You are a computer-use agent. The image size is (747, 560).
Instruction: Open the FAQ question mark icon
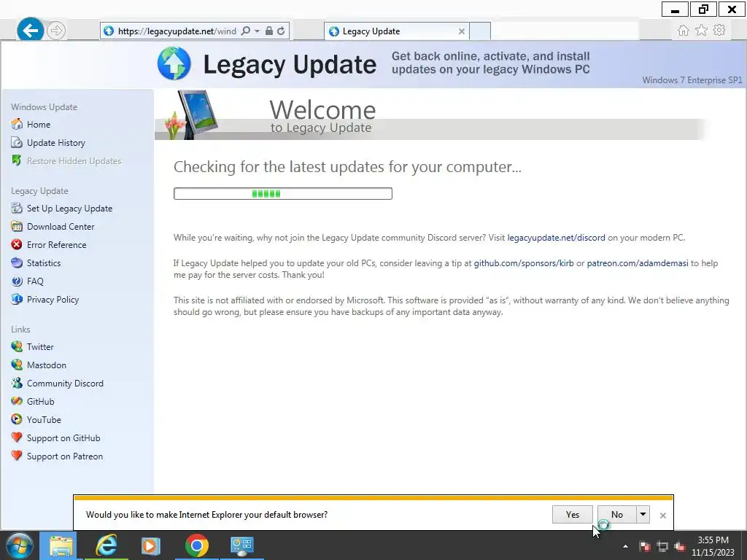pos(17,281)
